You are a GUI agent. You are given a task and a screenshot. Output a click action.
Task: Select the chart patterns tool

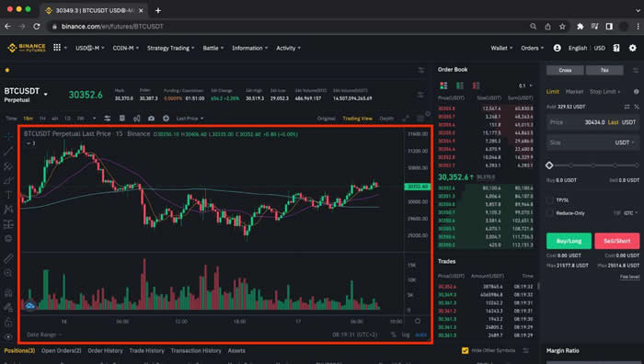(8, 210)
